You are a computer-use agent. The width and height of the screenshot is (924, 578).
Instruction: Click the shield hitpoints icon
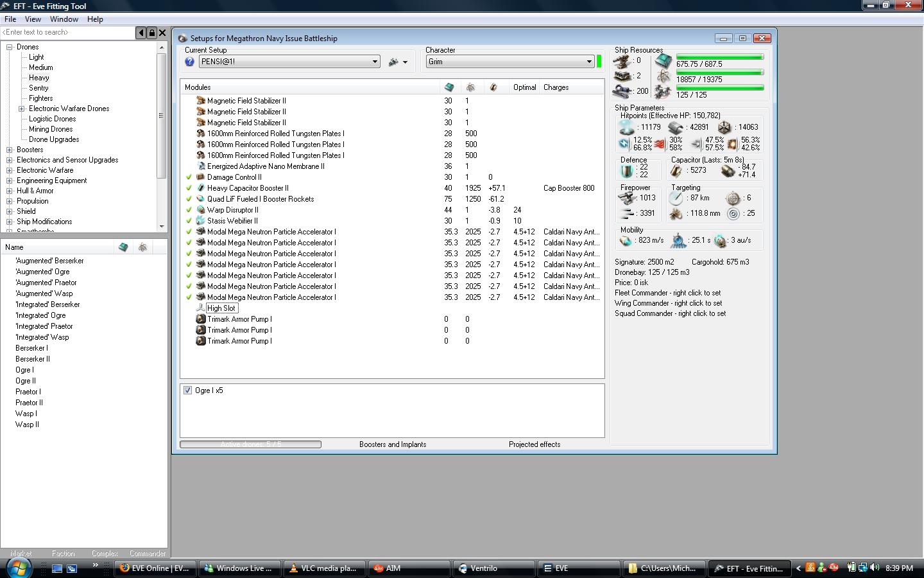point(626,127)
